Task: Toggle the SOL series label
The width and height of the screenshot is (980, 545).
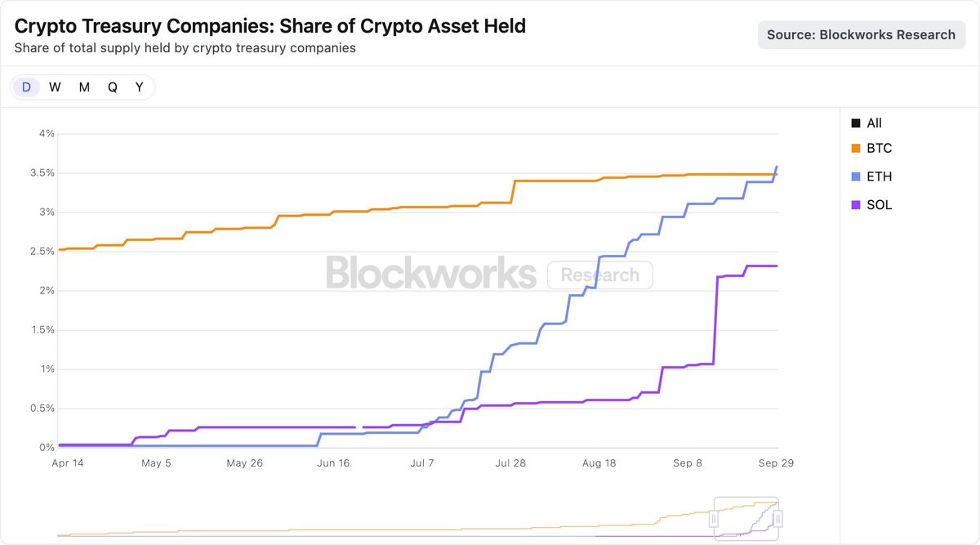Action: coord(880,205)
